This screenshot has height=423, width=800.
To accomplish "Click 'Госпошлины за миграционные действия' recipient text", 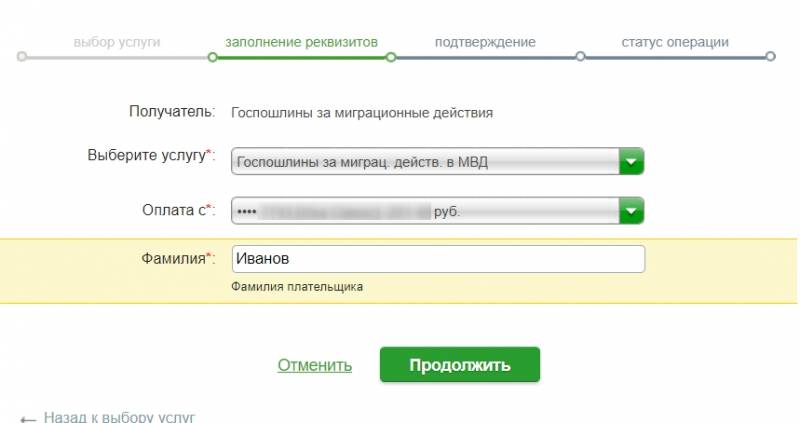I will (x=362, y=113).
